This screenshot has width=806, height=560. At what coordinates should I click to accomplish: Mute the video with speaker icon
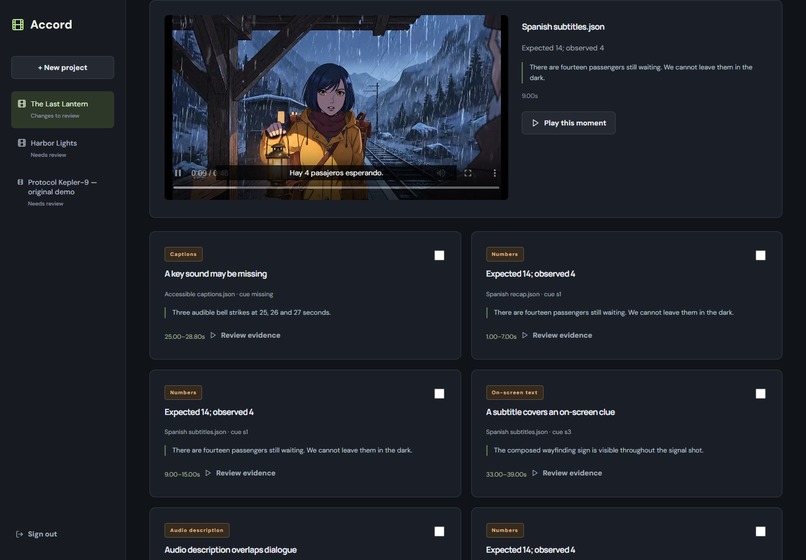coord(441,173)
